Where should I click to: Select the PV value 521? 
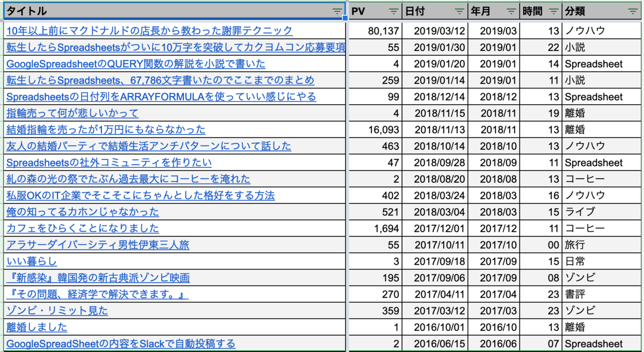pyautogui.click(x=375, y=212)
